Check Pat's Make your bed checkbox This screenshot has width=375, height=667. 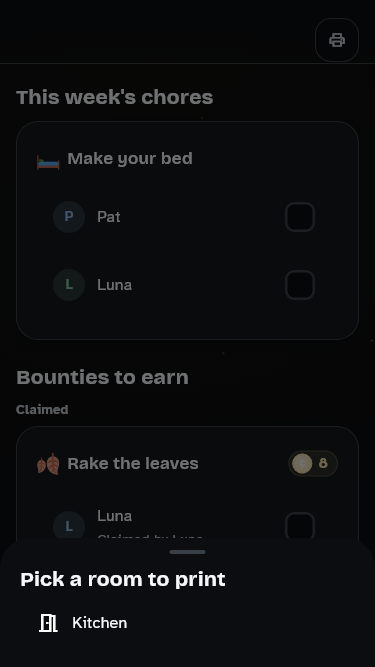[x=300, y=217]
